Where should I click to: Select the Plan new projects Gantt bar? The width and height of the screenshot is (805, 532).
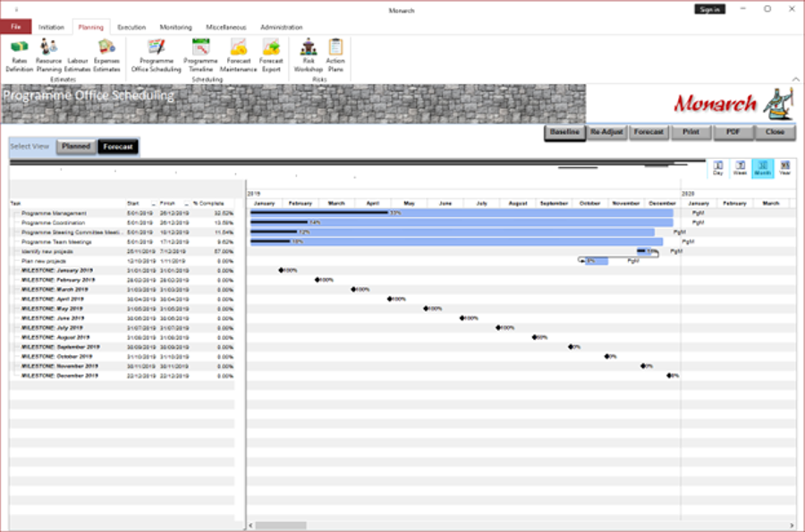pos(596,261)
